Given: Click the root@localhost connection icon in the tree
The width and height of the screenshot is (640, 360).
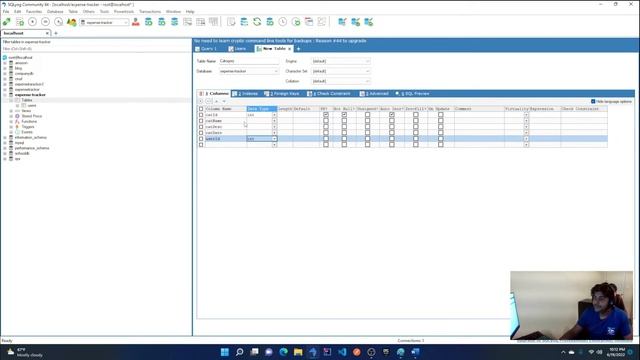Looking at the screenshot, I should click(x=5, y=58).
